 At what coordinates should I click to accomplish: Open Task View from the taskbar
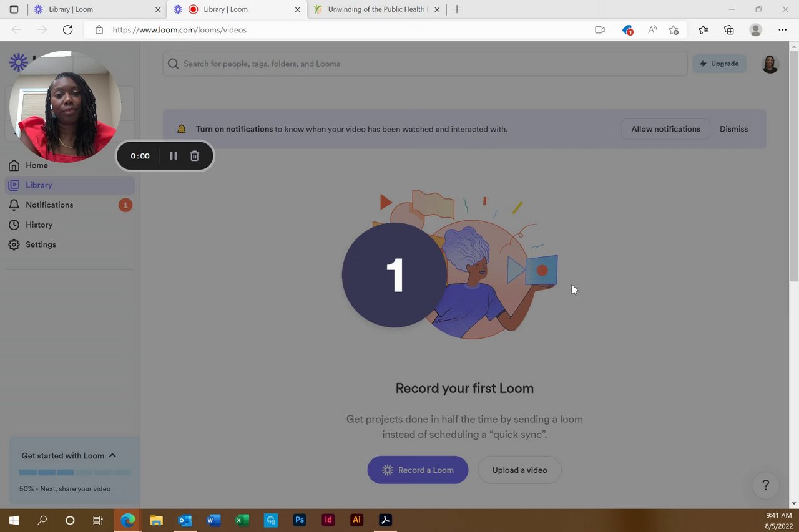[97, 520]
